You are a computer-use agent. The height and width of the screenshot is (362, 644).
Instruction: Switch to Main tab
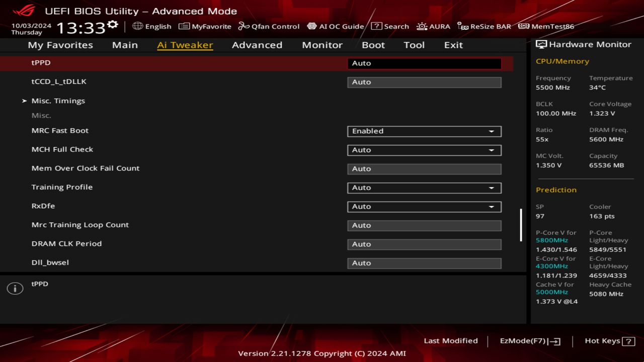pos(125,45)
